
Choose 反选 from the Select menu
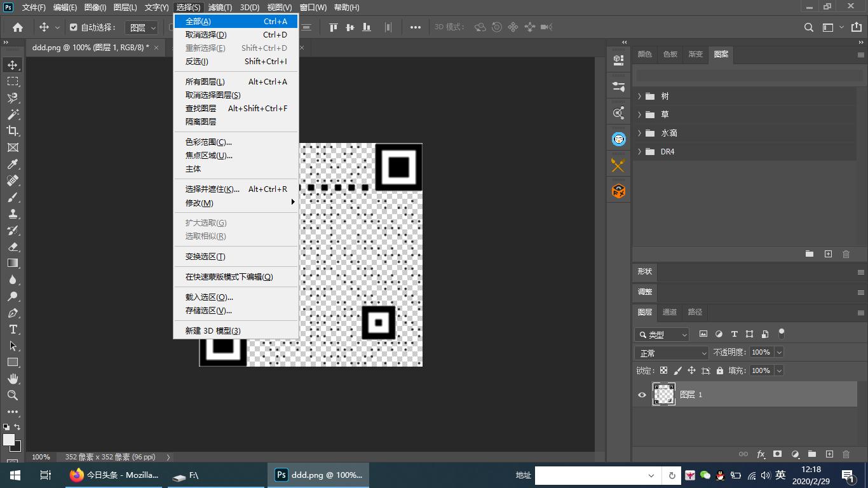click(x=197, y=62)
